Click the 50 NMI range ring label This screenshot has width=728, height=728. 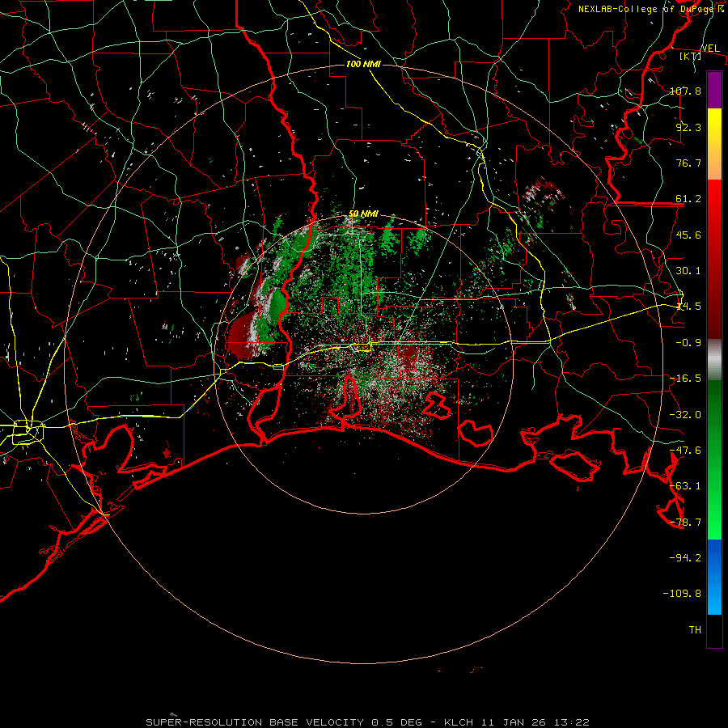click(363, 214)
